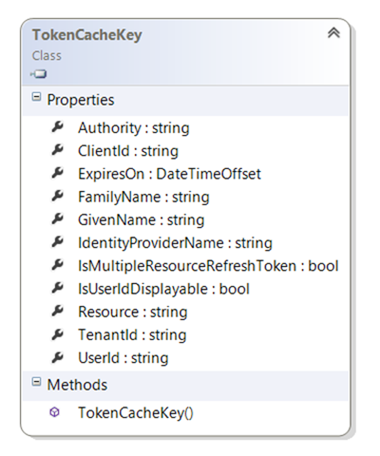Image resolution: width=380 pixels, height=456 pixels.
Task: Collapse the Methods section
Action: (x=36, y=382)
